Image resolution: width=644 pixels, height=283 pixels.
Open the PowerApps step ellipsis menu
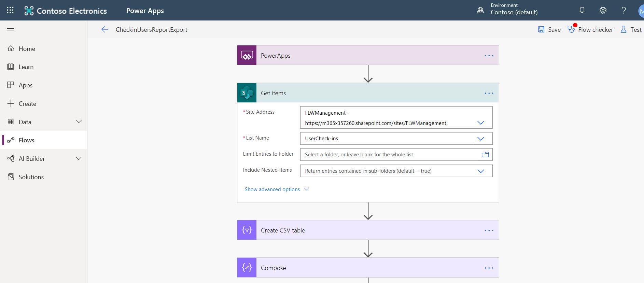pyautogui.click(x=489, y=56)
